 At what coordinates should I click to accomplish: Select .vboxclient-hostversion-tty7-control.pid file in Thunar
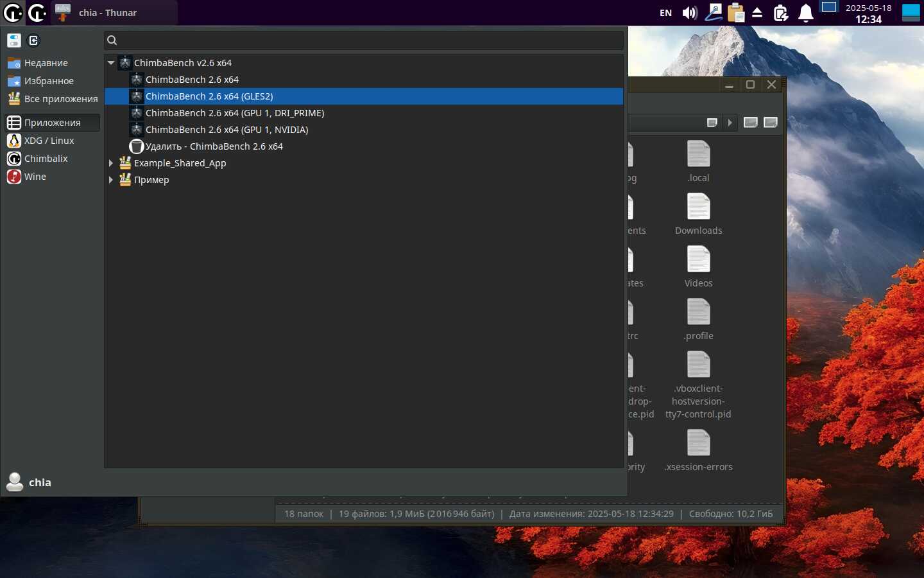click(x=699, y=385)
